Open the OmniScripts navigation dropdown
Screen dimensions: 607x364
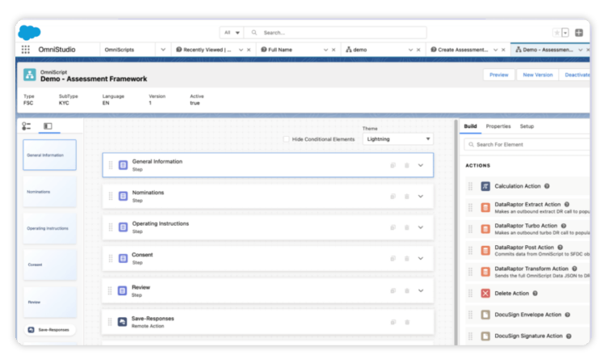(163, 49)
